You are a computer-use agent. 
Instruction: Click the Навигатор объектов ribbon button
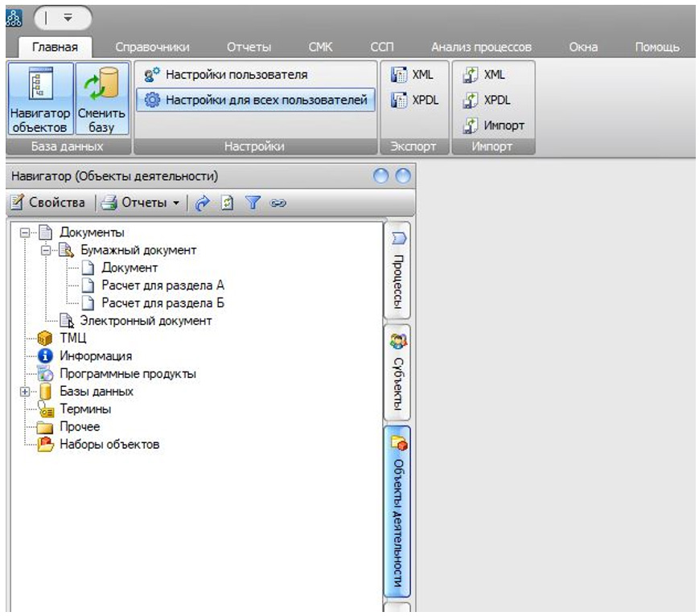(x=39, y=99)
